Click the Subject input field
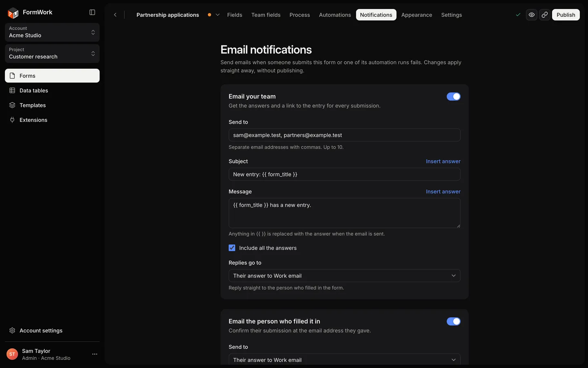 [345, 174]
